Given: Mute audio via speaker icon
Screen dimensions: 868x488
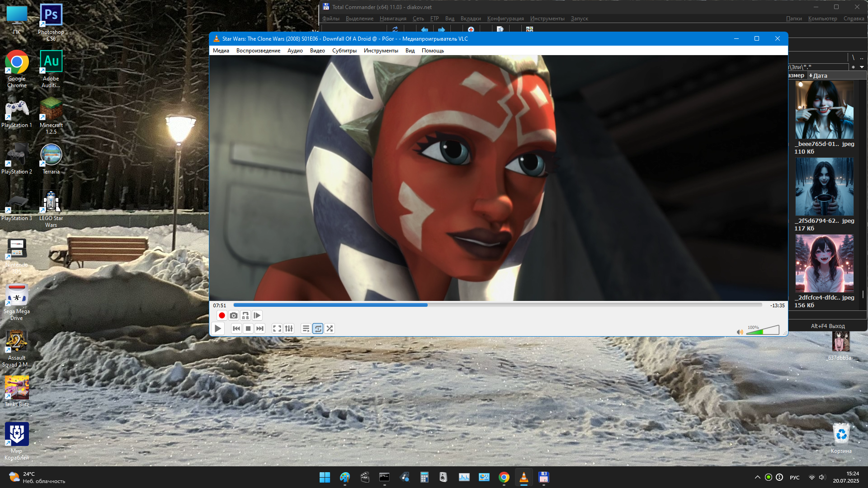Looking at the screenshot, I should [x=740, y=332].
